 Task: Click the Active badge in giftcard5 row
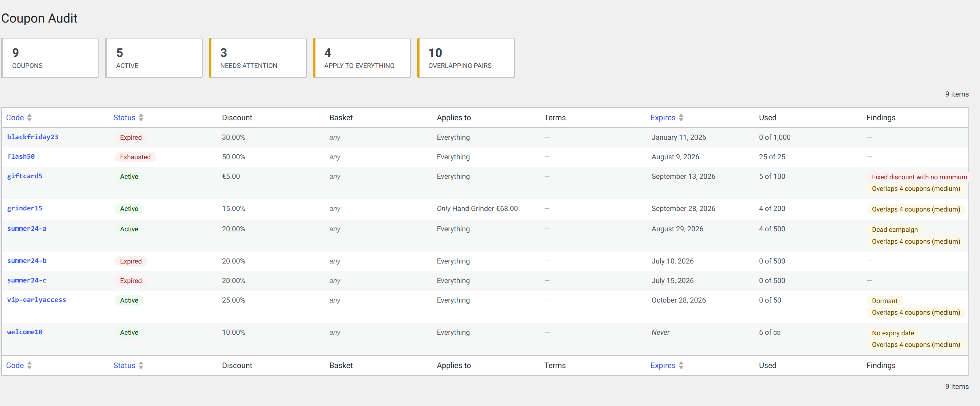tap(129, 176)
